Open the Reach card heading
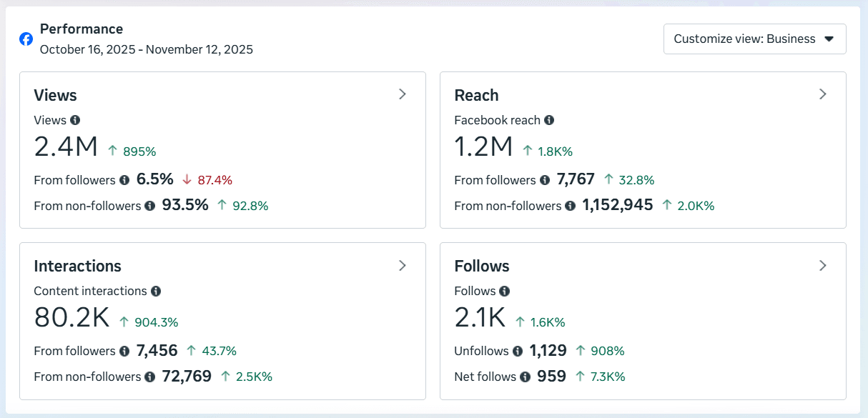This screenshot has width=868, height=418. click(x=476, y=95)
